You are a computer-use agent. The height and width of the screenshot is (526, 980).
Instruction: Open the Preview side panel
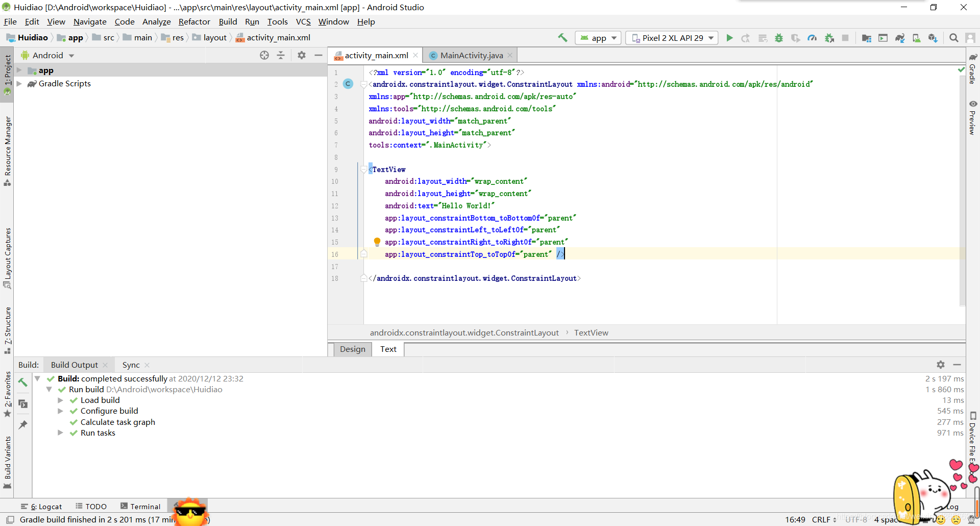(x=973, y=118)
